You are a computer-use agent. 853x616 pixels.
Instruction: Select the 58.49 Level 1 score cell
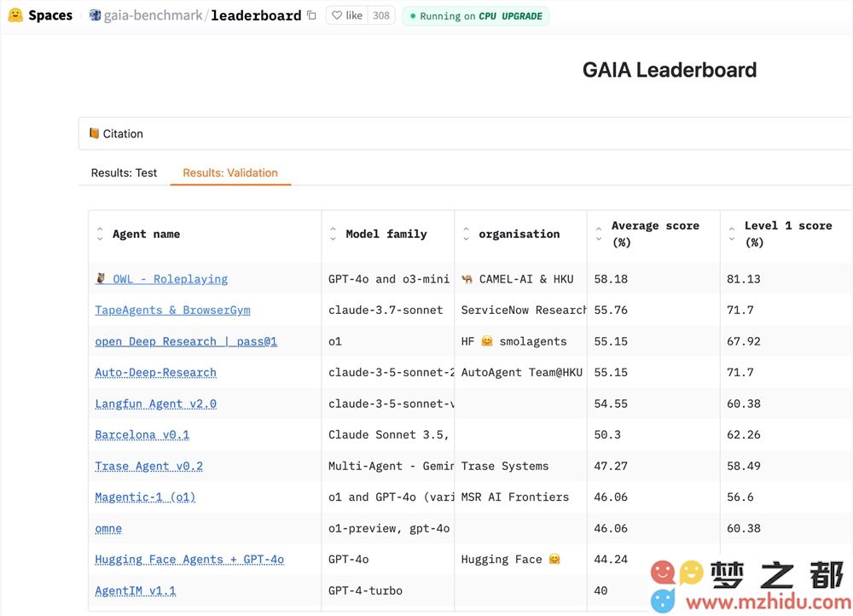click(x=786, y=467)
